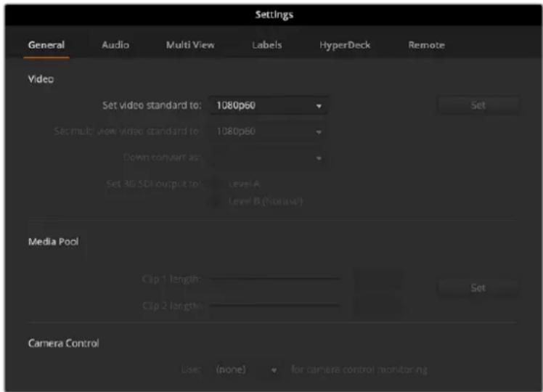This screenshot has height=392, width=543.
Task: Open the multi view video standard dropdown
Action: click(269, 131)
